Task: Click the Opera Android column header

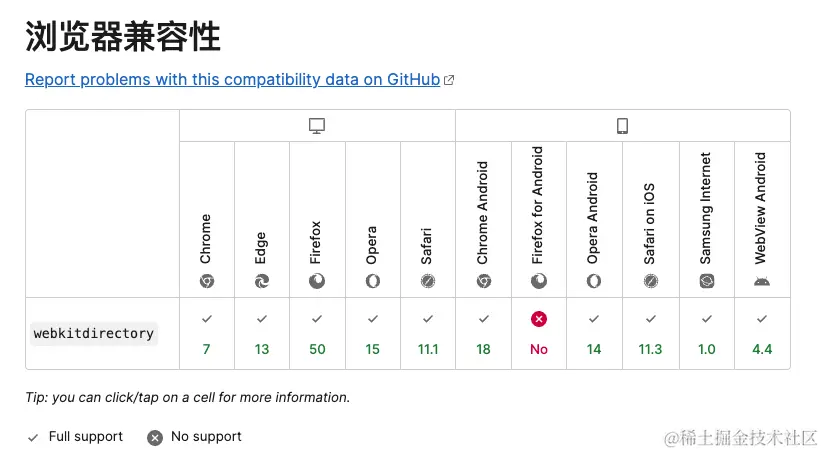Action: click(594, 220)
